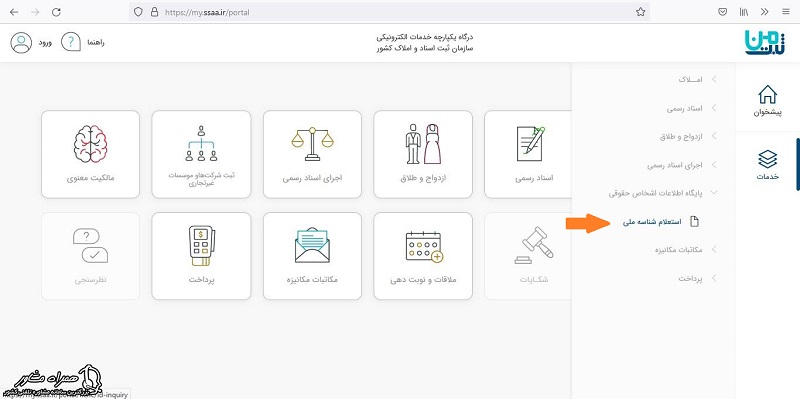Open the browser hamburger menu
This screenshot has width=800, height=399.
coord(786,12)
